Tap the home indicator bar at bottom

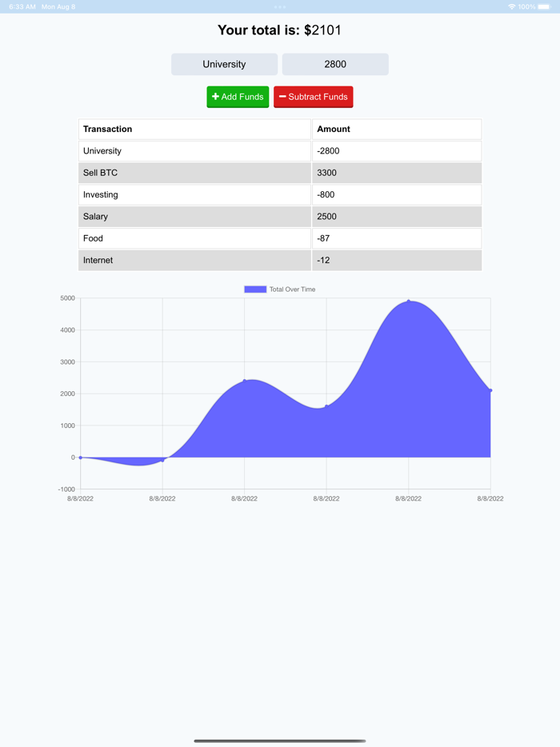[280, 741]
